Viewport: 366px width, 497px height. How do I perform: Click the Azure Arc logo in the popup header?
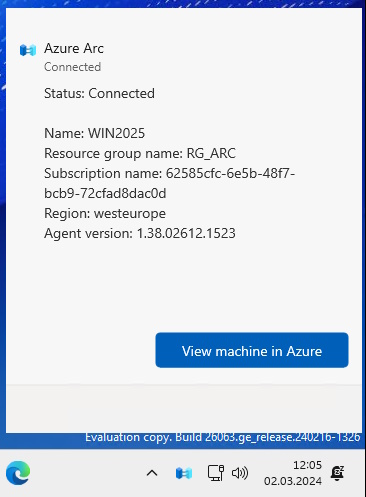point(28,50)
